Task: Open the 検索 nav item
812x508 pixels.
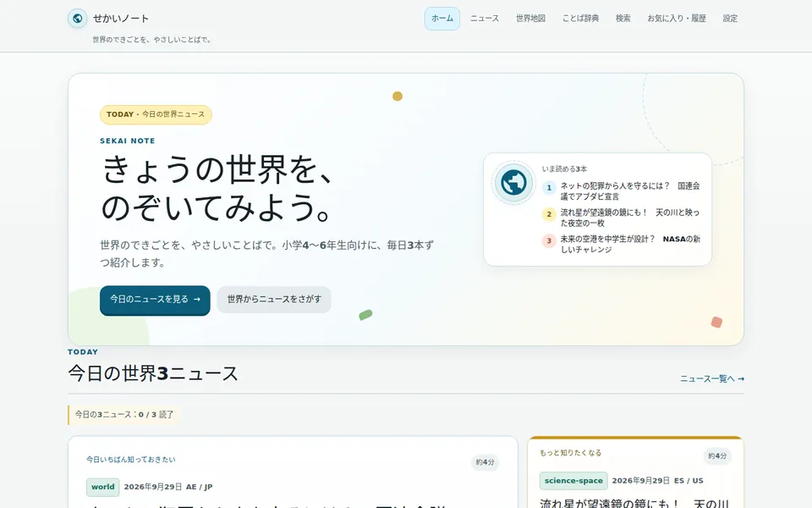Action: pos(623,19)
